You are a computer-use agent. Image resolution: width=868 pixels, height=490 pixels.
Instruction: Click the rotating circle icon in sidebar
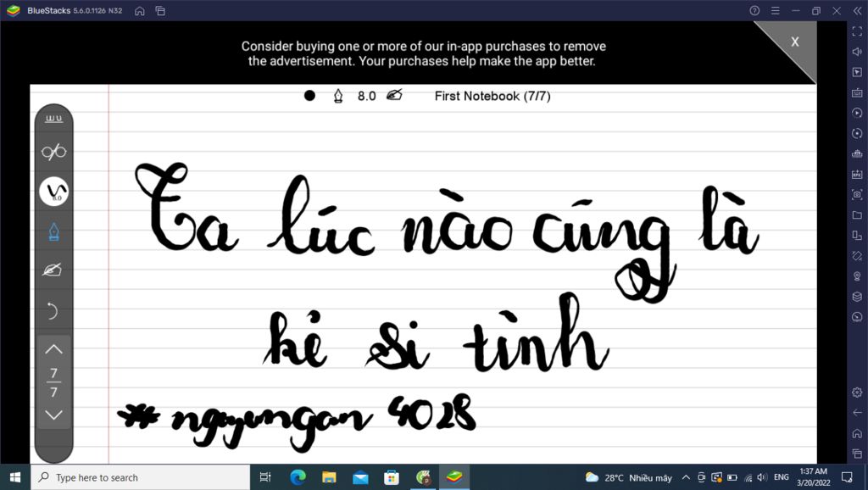click(x=857, y=133)
